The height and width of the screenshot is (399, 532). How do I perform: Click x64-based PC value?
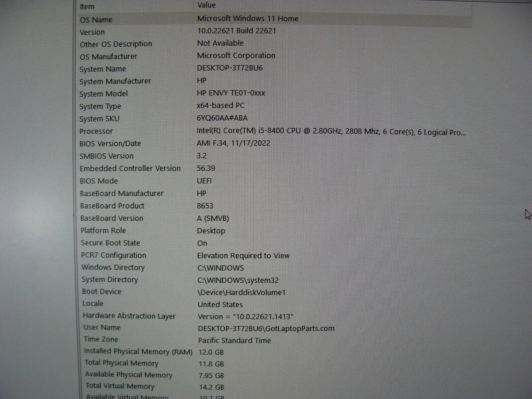click(221, 105)
